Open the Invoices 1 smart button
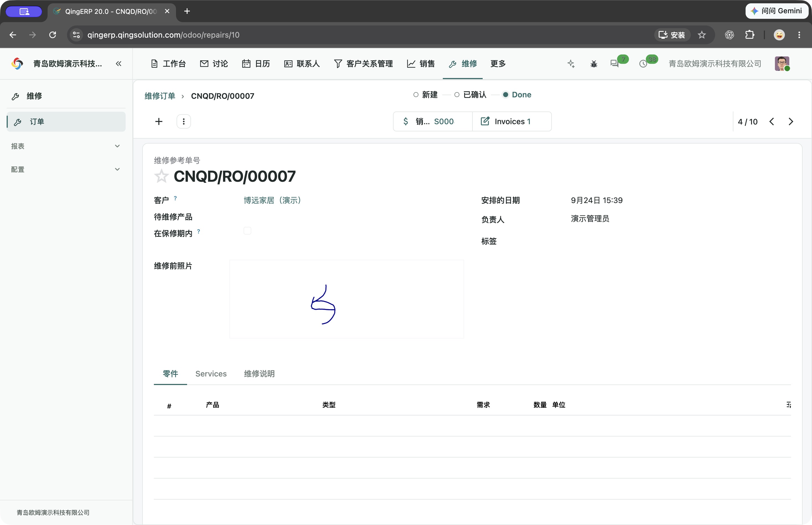Image resolution: width=812 pixels, height=525 pixels. click(511, 122)
